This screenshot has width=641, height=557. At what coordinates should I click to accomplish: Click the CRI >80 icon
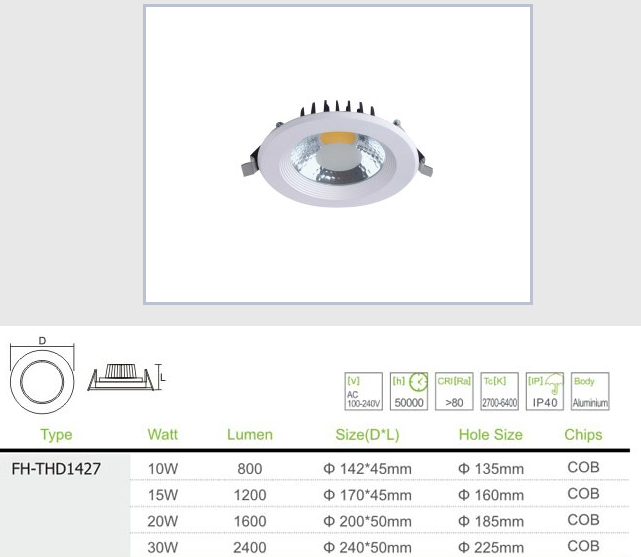(454, 391)
